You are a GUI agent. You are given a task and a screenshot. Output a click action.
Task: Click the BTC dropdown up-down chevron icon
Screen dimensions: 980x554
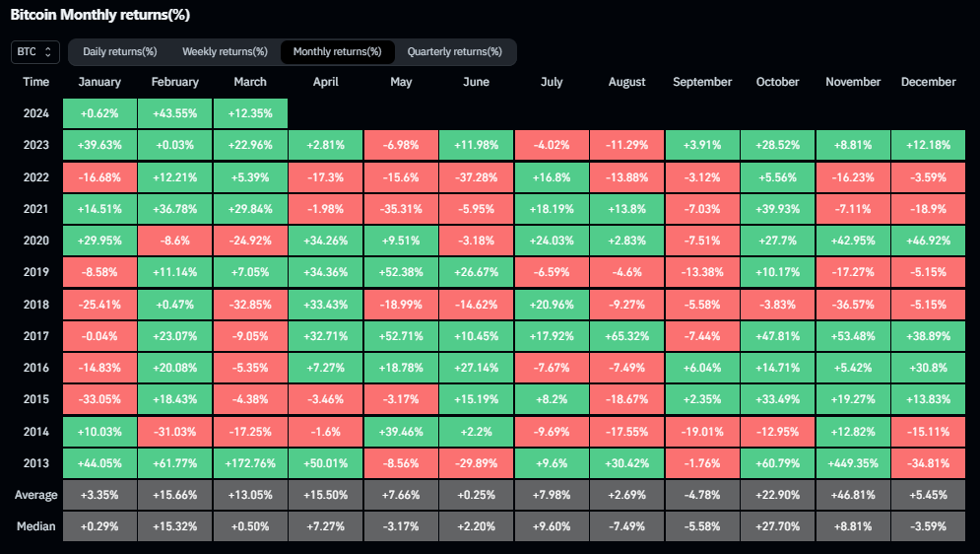47,52
